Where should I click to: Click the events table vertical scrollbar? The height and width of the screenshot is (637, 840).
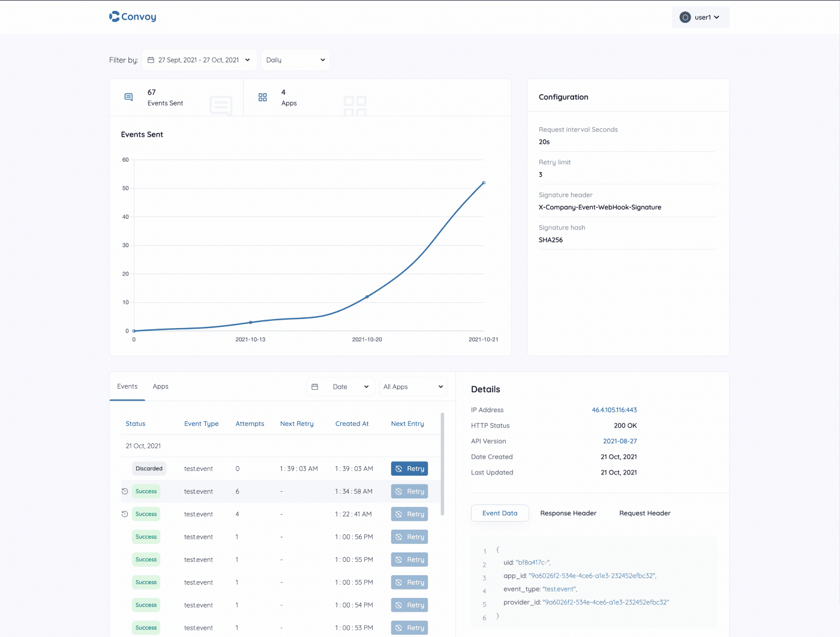442,464
